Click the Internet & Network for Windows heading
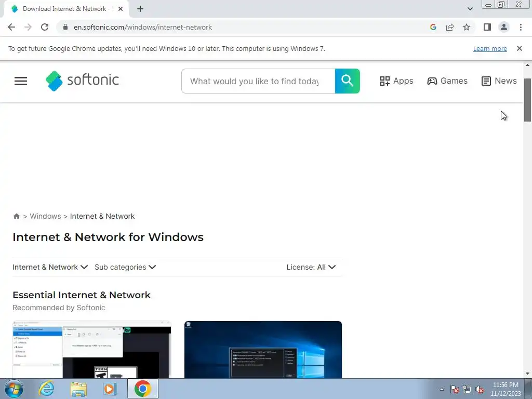532x399 pixels. click(108, 237)
